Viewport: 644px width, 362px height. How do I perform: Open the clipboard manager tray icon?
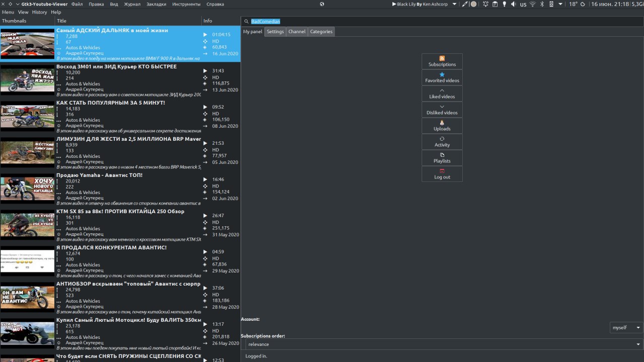(x=495, y=4)
